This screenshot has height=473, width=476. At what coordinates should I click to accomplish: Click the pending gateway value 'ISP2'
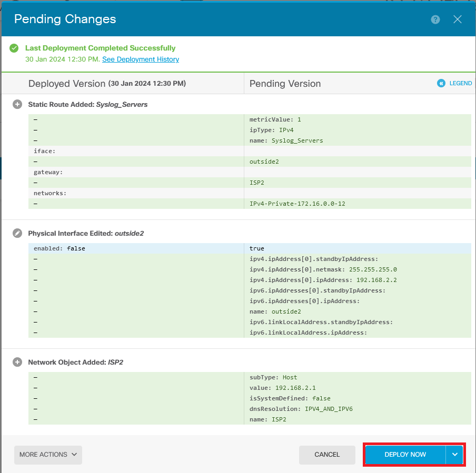(256, 183)
